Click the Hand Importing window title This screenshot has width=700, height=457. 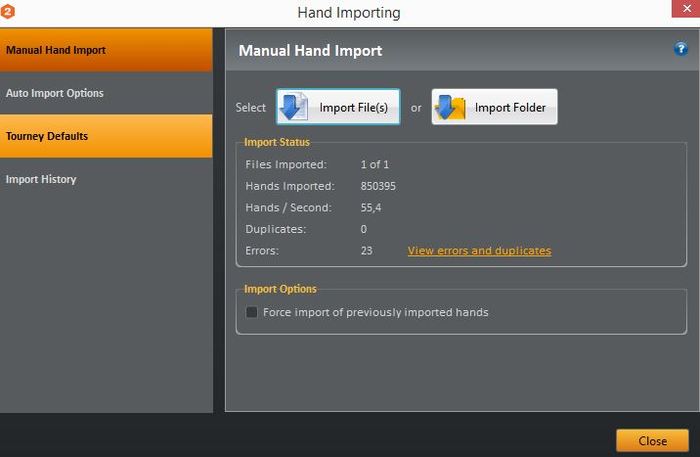coord(349,12)
